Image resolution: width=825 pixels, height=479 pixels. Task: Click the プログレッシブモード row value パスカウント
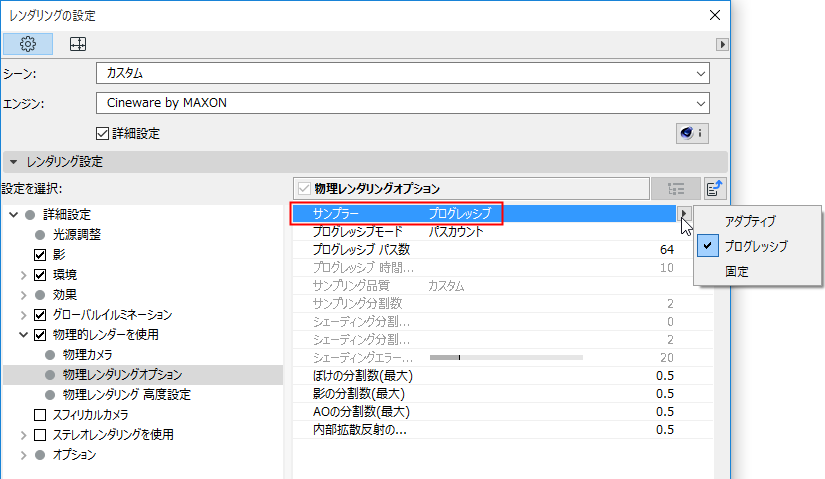pyautogui.click(x=456, y=232)
